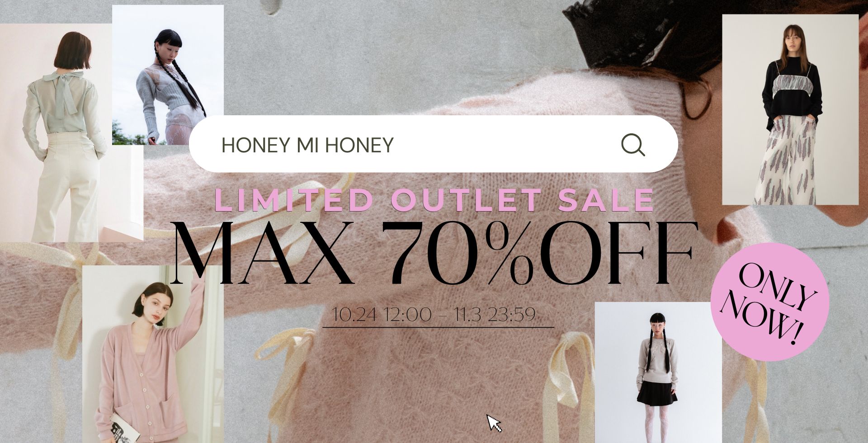Click the 10.24 12:00 – 11.3 23:59 date text

[434, 314]
